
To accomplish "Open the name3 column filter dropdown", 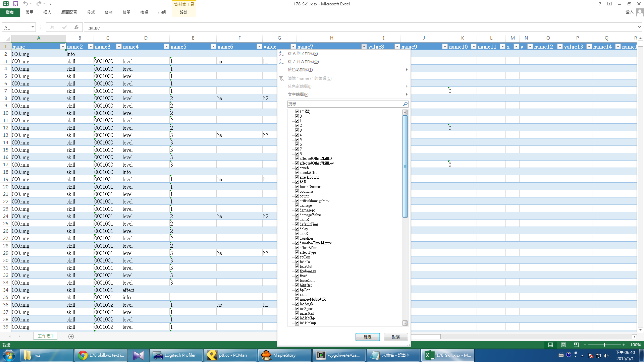I will coord(119,47).
